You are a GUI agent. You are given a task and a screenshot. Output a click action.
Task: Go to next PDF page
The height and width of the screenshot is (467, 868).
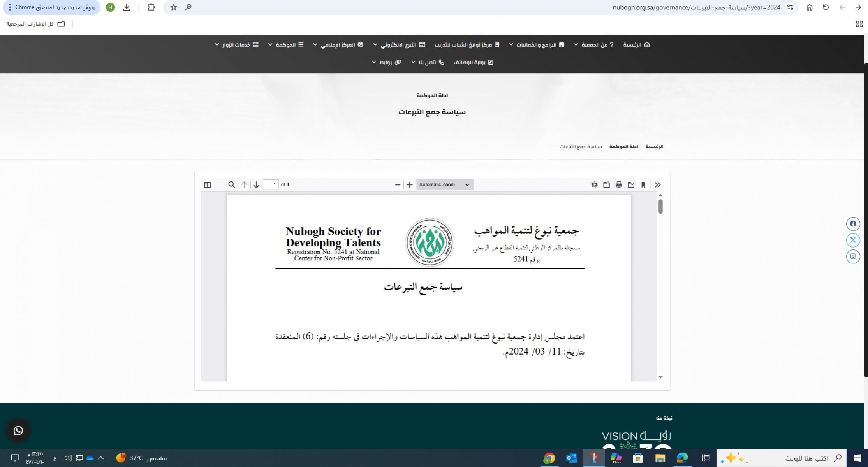(256, 185)
